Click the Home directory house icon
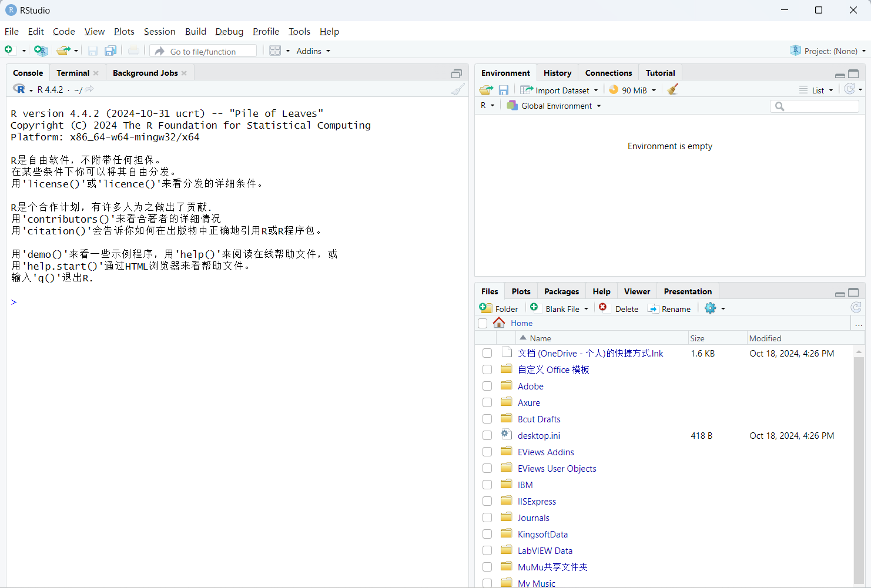The image size is (871, 588). [499, 322]
